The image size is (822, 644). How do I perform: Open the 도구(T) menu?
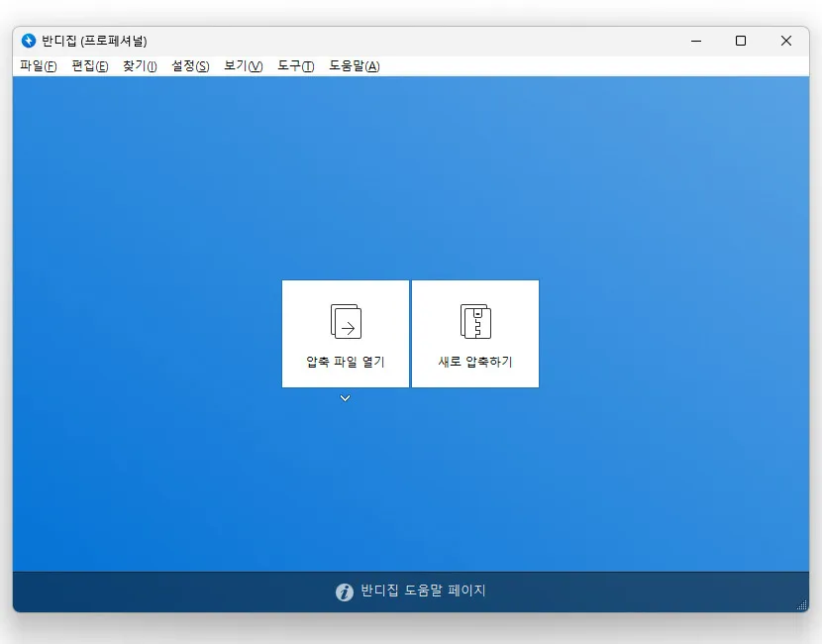[296, 66]
